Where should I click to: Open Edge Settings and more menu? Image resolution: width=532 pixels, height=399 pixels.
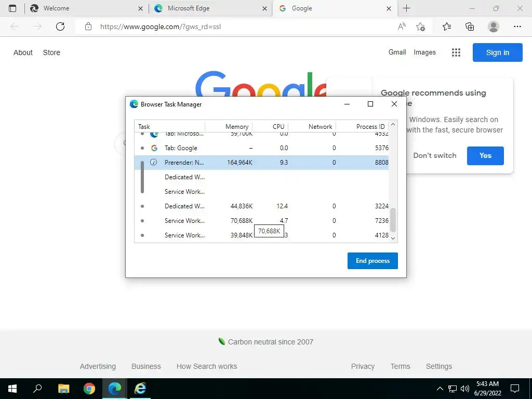[517, 26]
